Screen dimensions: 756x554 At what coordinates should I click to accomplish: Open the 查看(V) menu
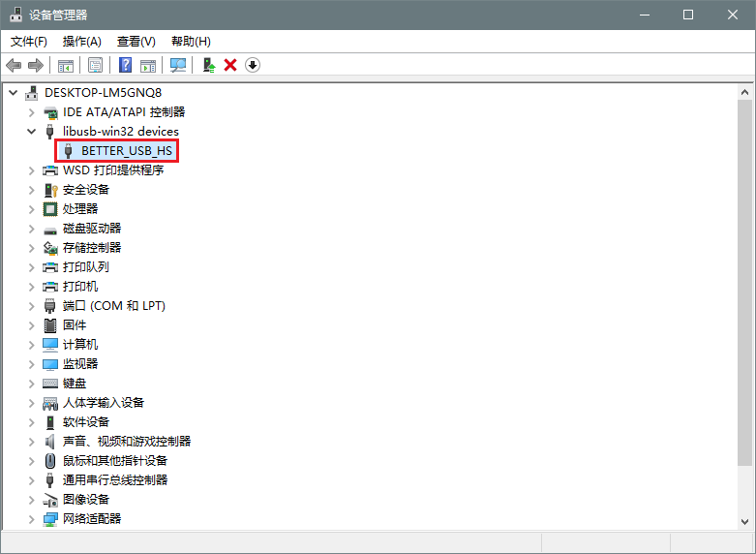(x=136, y=42)
